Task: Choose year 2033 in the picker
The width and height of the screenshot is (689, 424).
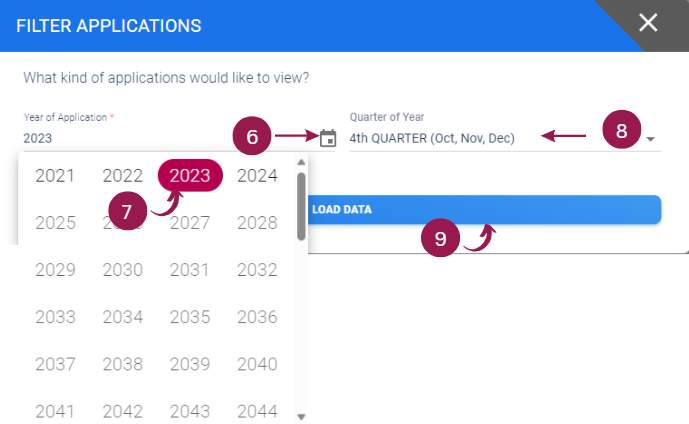Action: (x=55, y=317)
